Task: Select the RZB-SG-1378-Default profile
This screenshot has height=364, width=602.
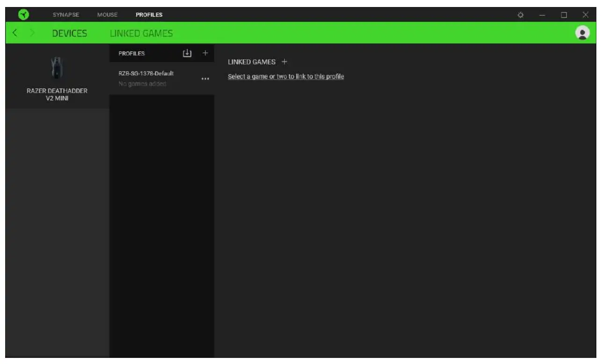Action: coord(162,79)
